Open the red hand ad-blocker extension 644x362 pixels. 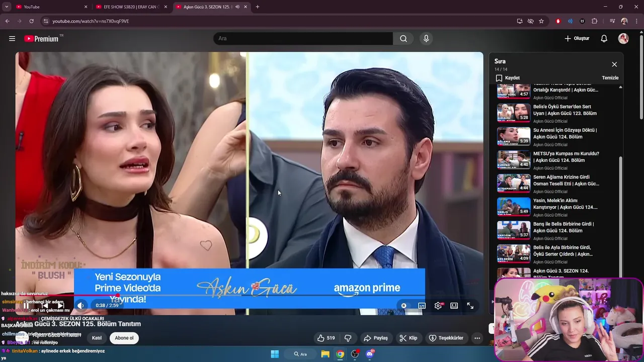(x=558, y=21)
